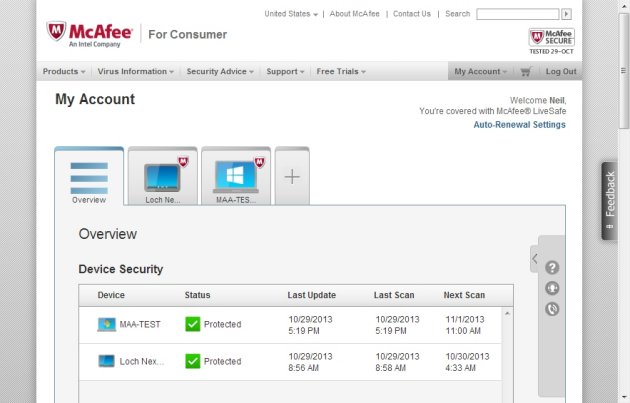
Task: Collapse the side help panel with chevron
Action: 534,258
